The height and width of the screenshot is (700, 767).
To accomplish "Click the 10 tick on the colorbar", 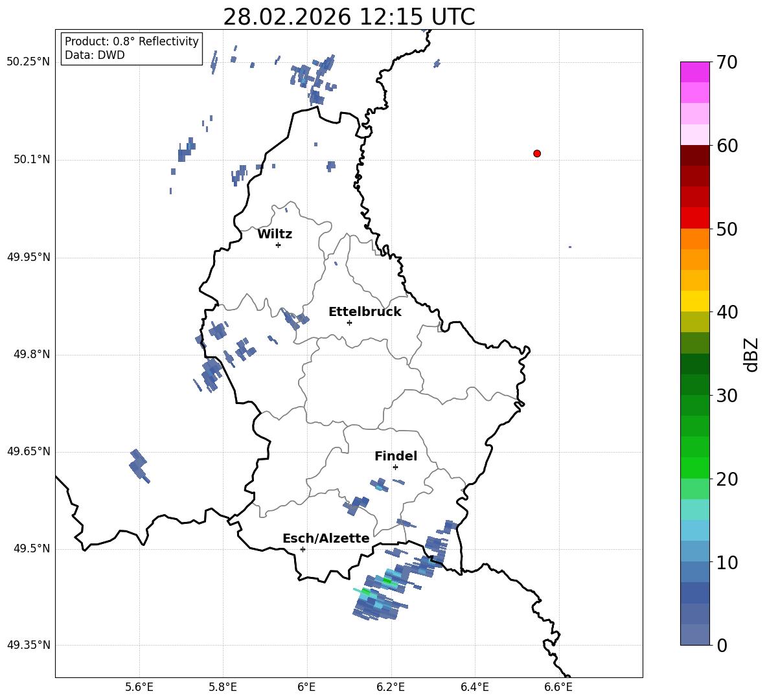I will pyautogui.click(x=727, y=562).
